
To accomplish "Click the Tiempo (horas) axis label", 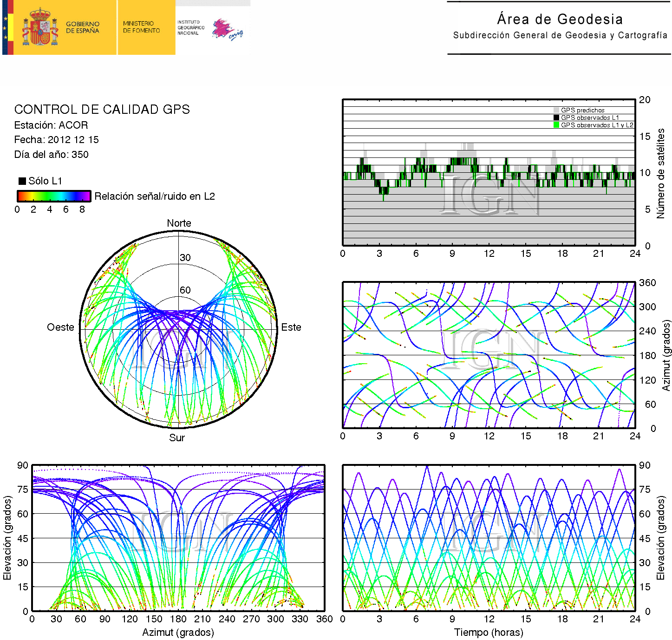I will 489,632.
